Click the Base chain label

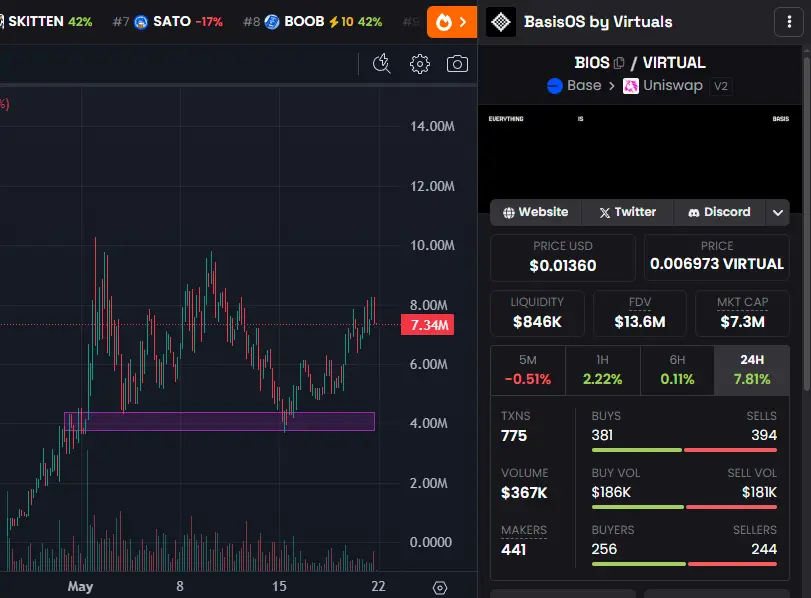click(584, 85)
